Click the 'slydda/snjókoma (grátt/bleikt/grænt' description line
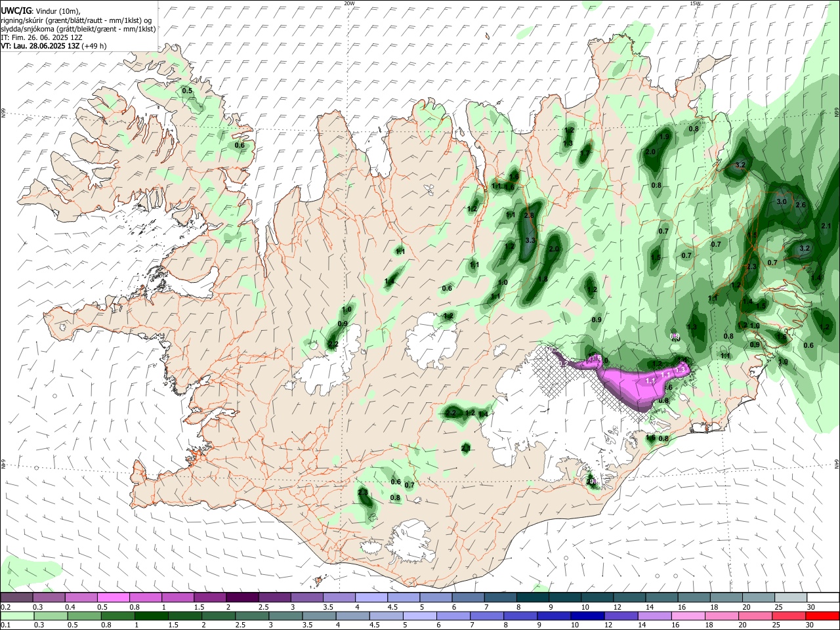 coord(78,29)
